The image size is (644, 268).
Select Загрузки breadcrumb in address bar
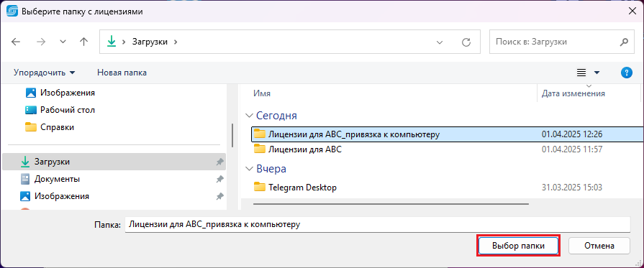pyautogui.click(x=150, y=42)
